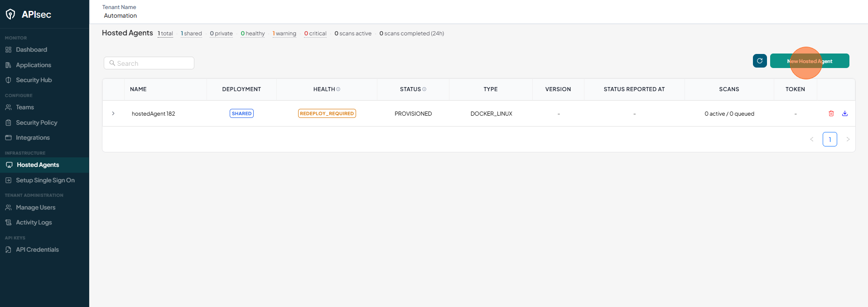868x307 pixels.
Task: Click the APIsec shield logo
Action: tap(10, 15)
